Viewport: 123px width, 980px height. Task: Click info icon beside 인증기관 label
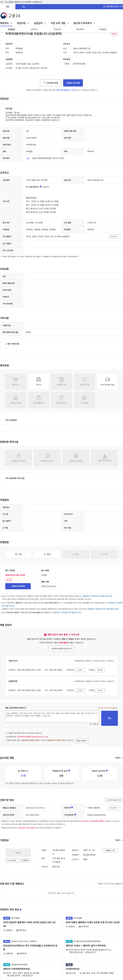pos(72,807)
